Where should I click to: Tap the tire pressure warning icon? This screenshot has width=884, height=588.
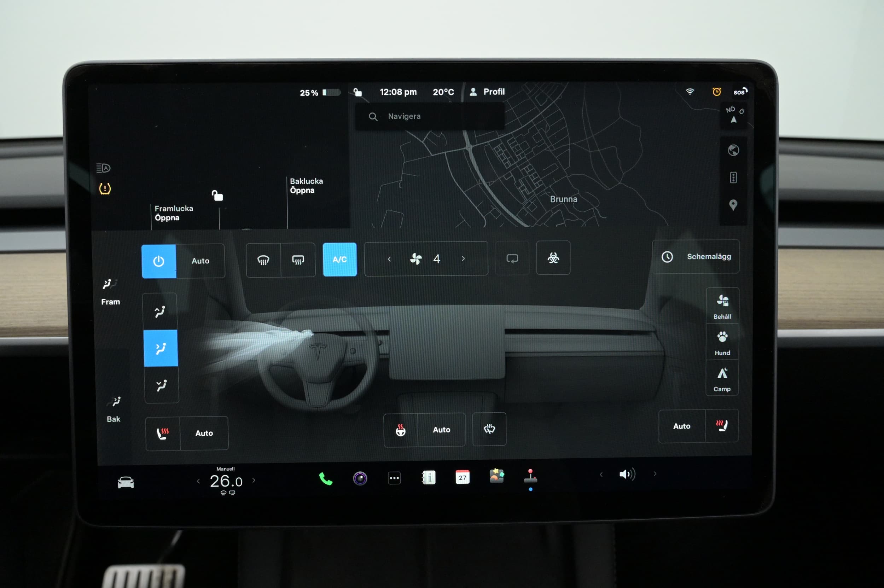pyautogui.click(x=105, y=188)
